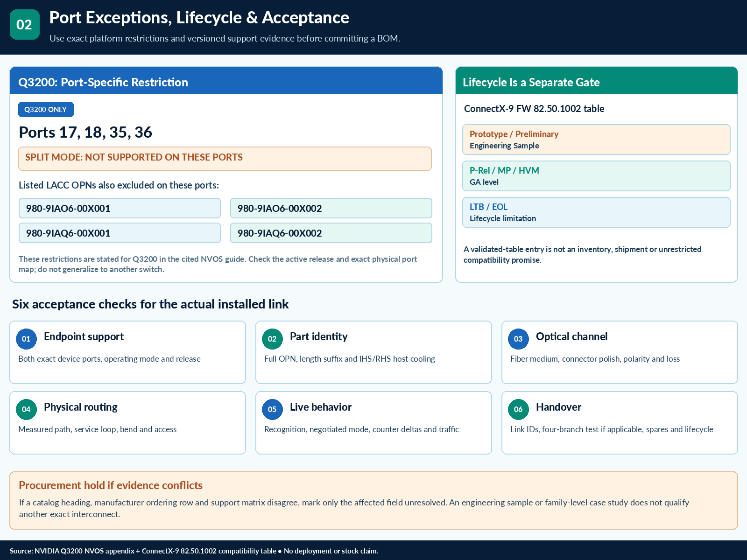Click the Live behavior card title
Image resolution: width=747 pixels, height=560 pixels.
click(x=321, y=407)
